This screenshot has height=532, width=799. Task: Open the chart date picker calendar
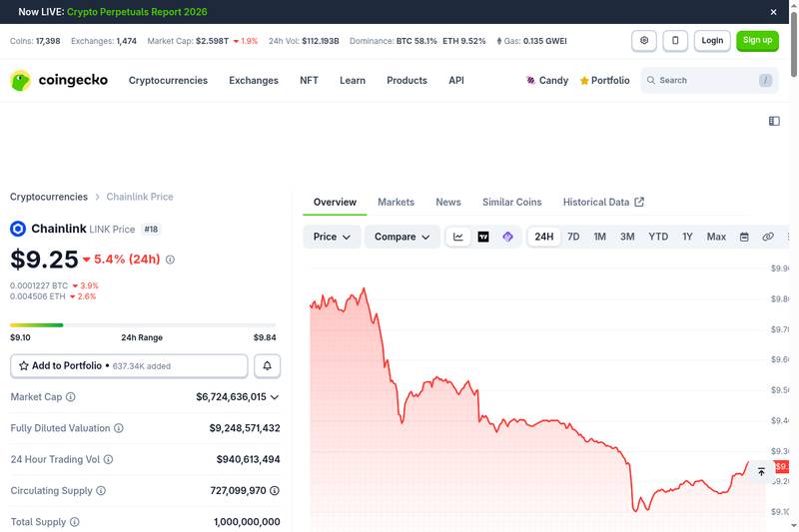(744, 237)
